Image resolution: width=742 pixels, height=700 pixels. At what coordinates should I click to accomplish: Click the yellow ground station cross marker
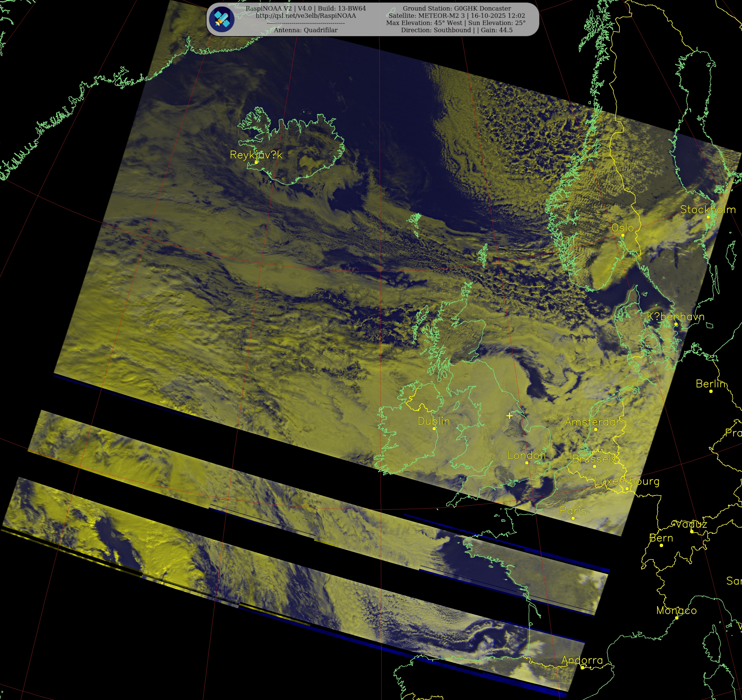509,416
